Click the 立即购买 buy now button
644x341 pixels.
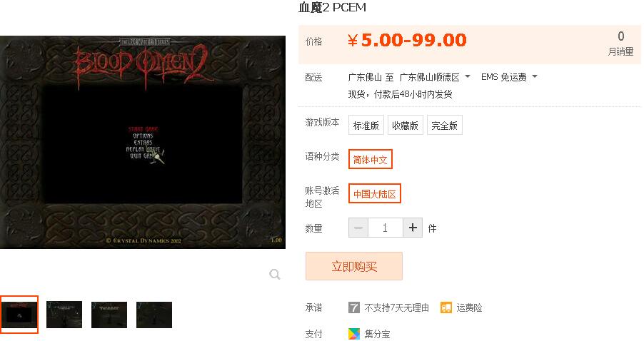354,266
